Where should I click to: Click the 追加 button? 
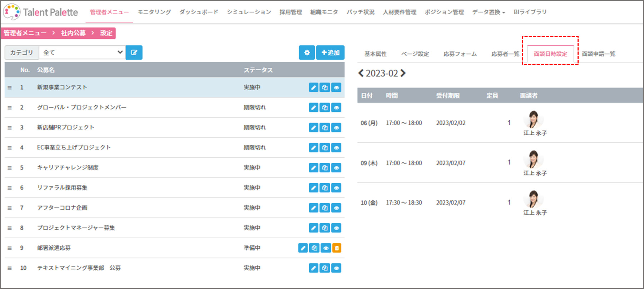330,52
